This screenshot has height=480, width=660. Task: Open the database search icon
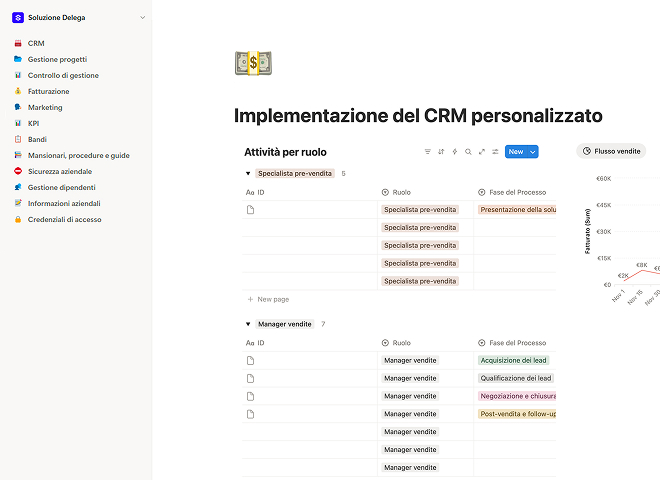coord(468,152)
